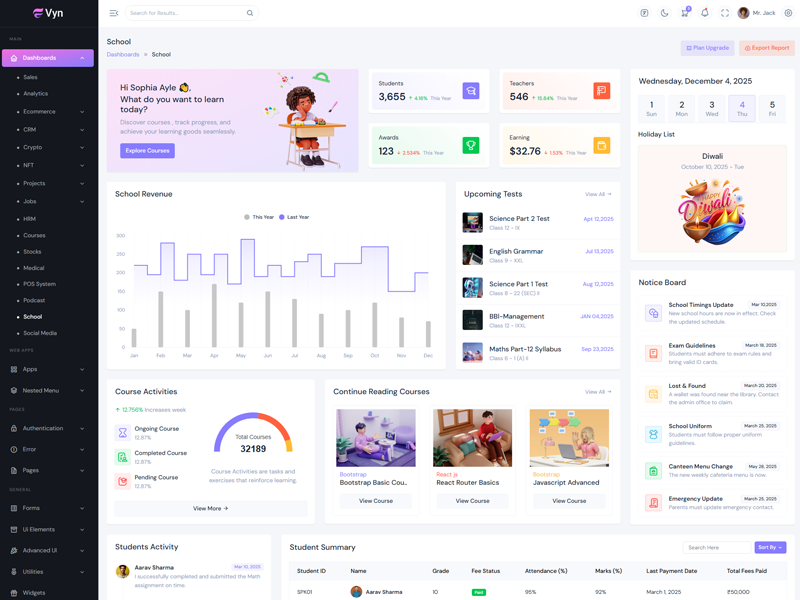Click the Earning wallet icon

click(601, 146)
